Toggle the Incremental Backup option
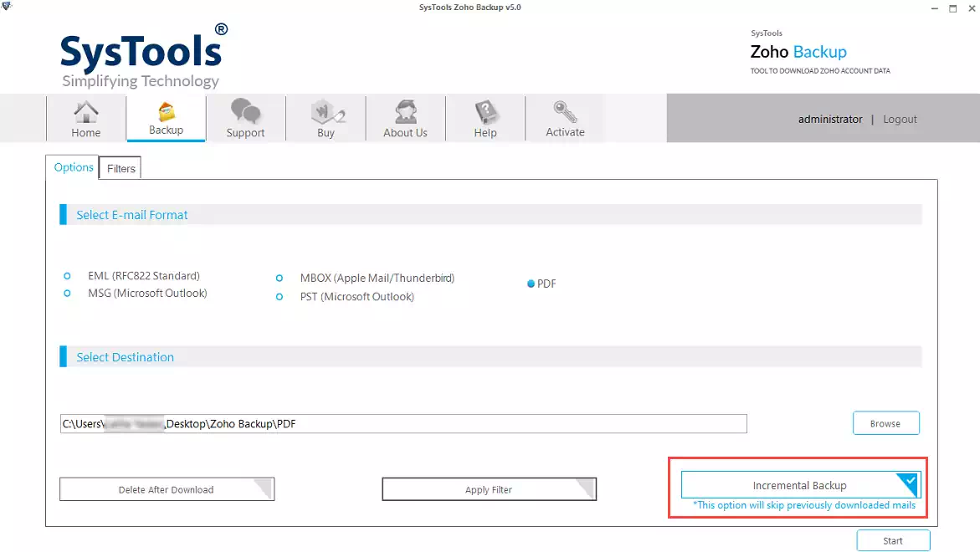 coord(801,485)
